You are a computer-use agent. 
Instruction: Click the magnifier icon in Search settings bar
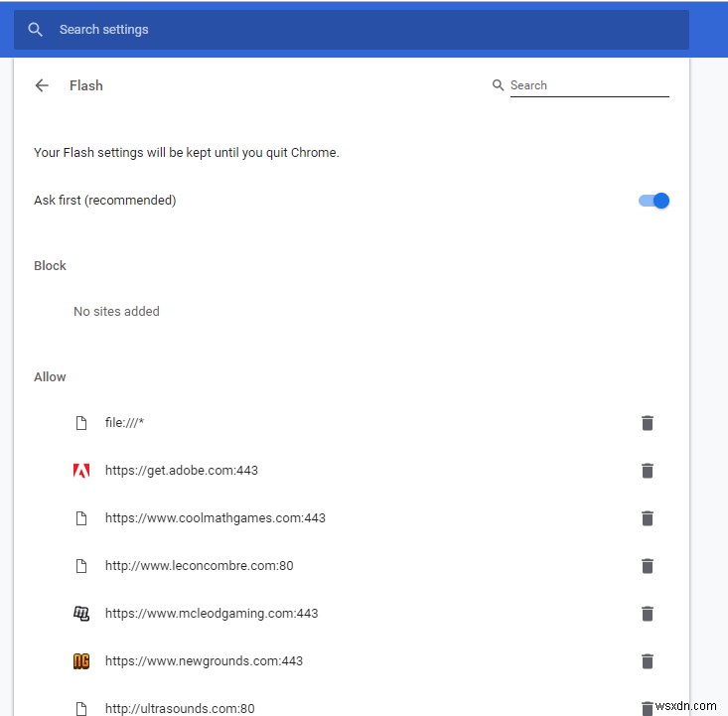(36, 29)
